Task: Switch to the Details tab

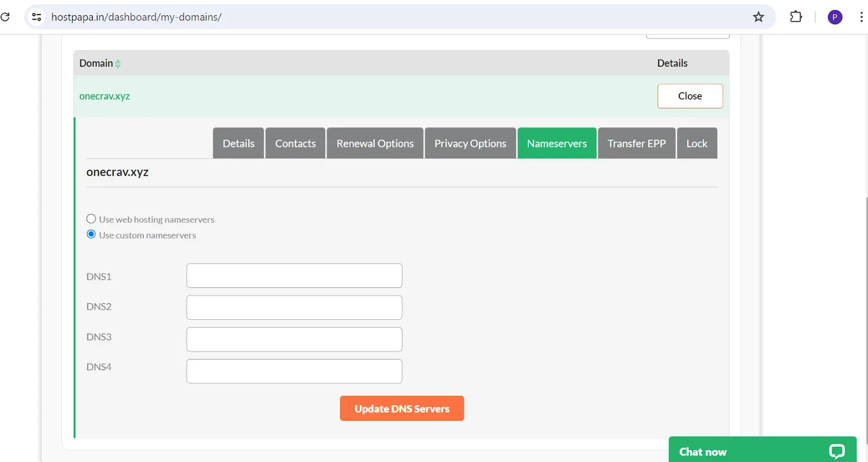Action: coord(238,143)
